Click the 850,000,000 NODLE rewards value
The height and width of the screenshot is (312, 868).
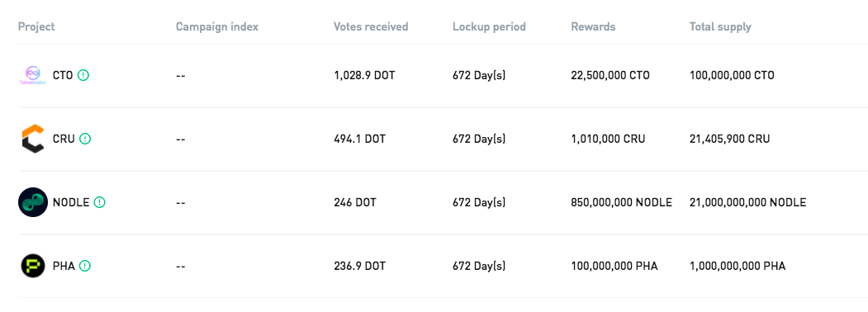[x=622, y=202]
